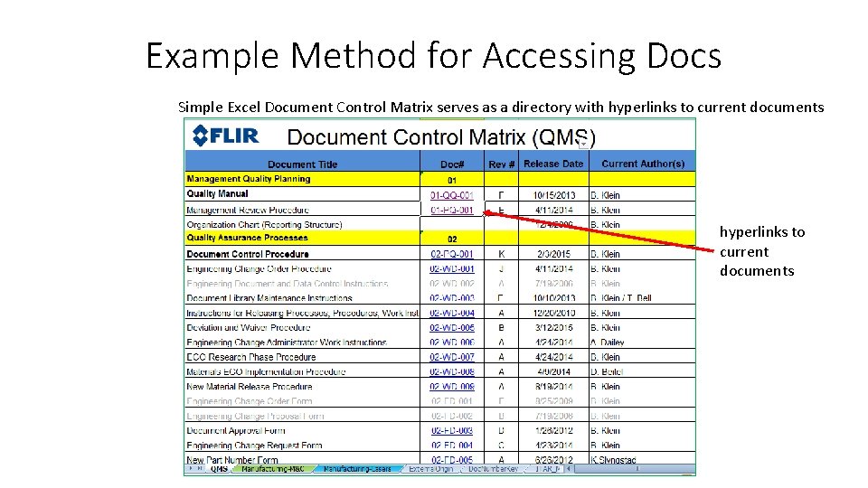This screenshot has width=868, height=488.
Task: Click the filter dropdown beside matrix title
Action: click(583, 144)
